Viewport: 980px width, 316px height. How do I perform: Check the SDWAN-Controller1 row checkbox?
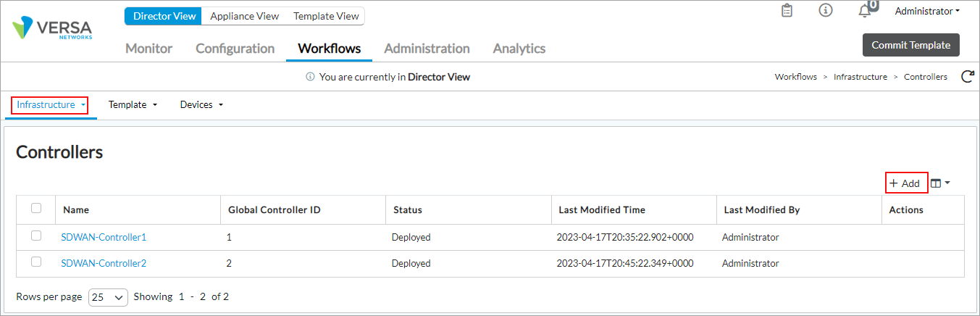(36, 236)
